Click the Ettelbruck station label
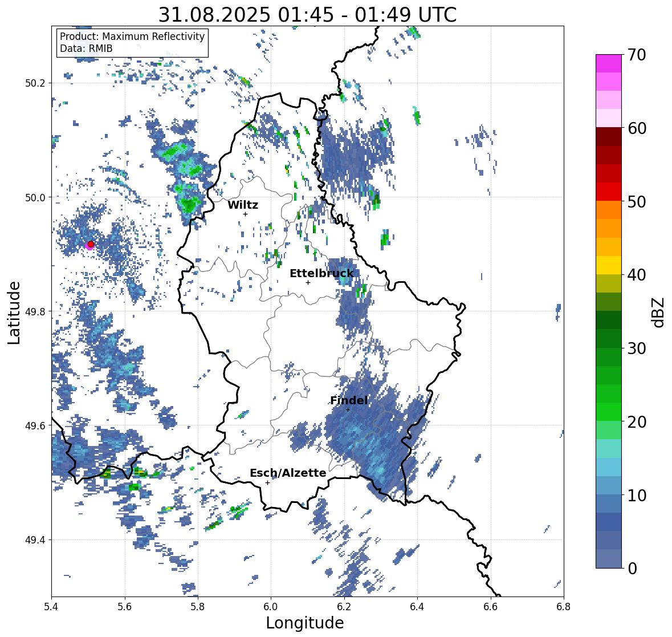Image resolution: width=672 pixels, height=637 pixels. point(321,273)
